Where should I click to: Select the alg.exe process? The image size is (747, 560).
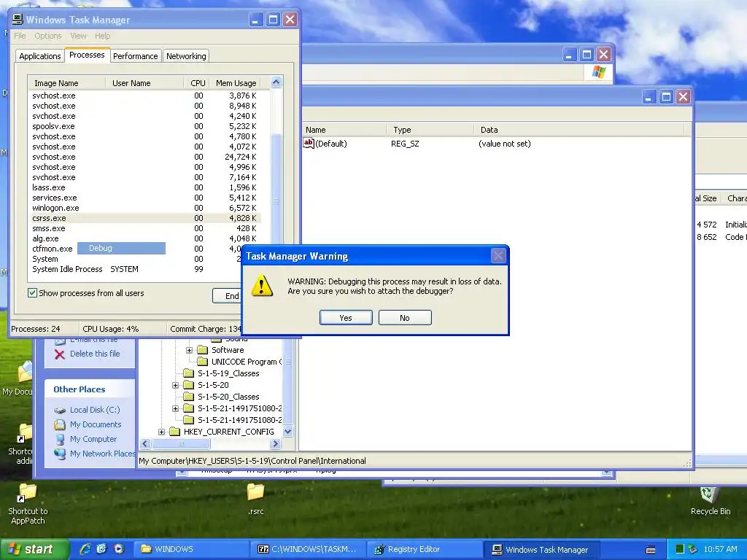coord(144,238)
